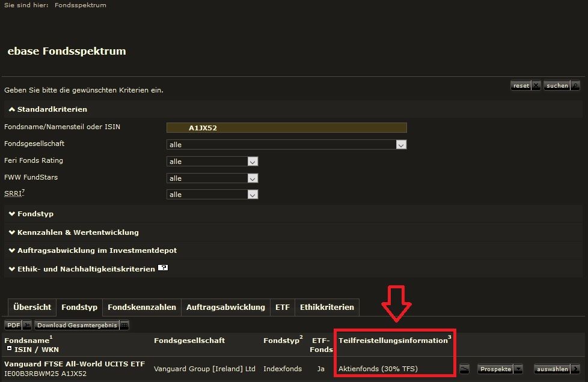Viewport: 588px width, 382px height.
Task: Click auswählen for the Vanguard ETF
Action: [557, 369]
